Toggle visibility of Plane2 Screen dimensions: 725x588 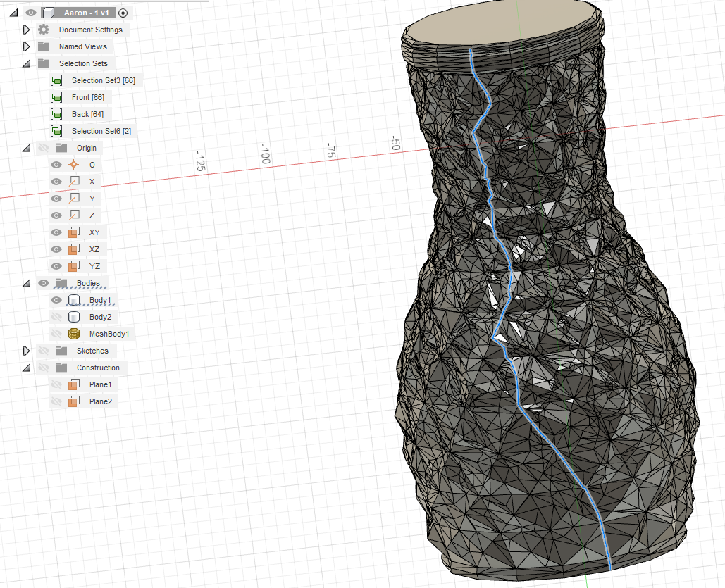click(x=56, y=401)
